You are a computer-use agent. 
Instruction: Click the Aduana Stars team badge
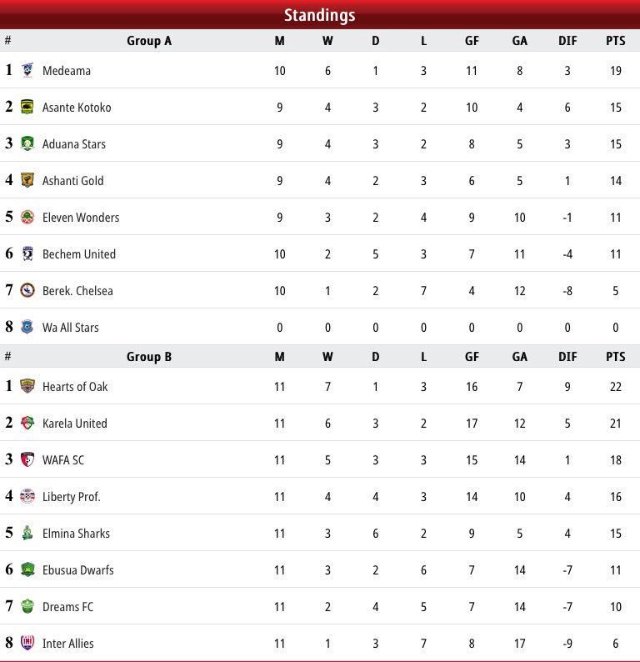(27, 144)
